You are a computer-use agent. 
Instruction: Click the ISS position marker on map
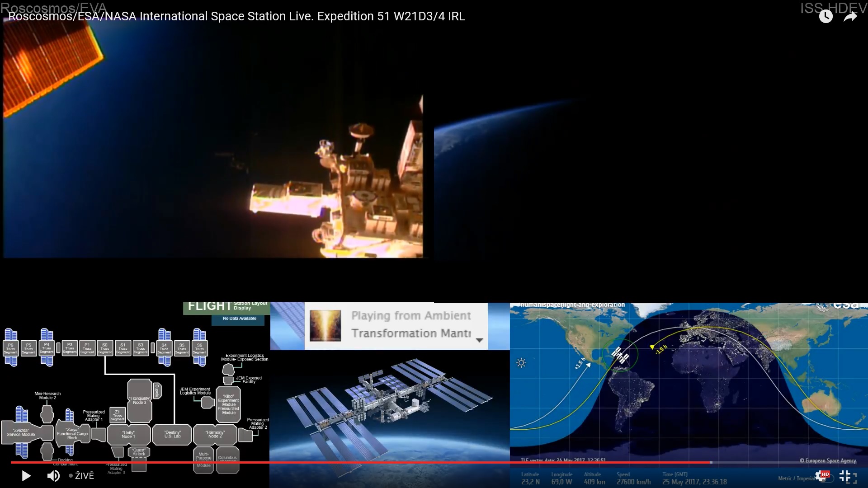620,355
